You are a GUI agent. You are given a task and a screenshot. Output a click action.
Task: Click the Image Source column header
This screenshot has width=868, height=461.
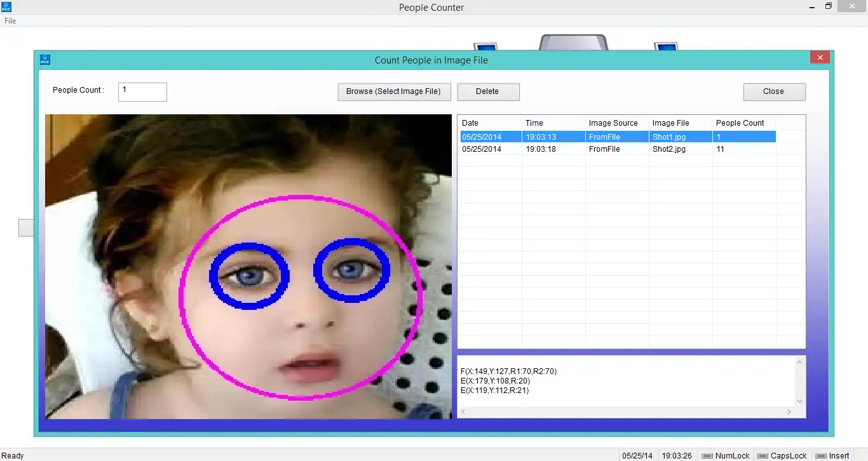pos(616,123)
